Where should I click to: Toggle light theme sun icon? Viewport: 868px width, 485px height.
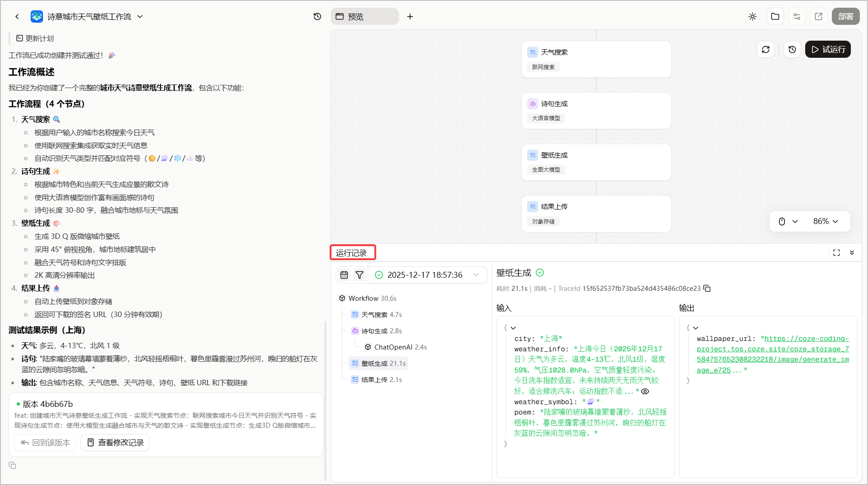pos(752,17)
